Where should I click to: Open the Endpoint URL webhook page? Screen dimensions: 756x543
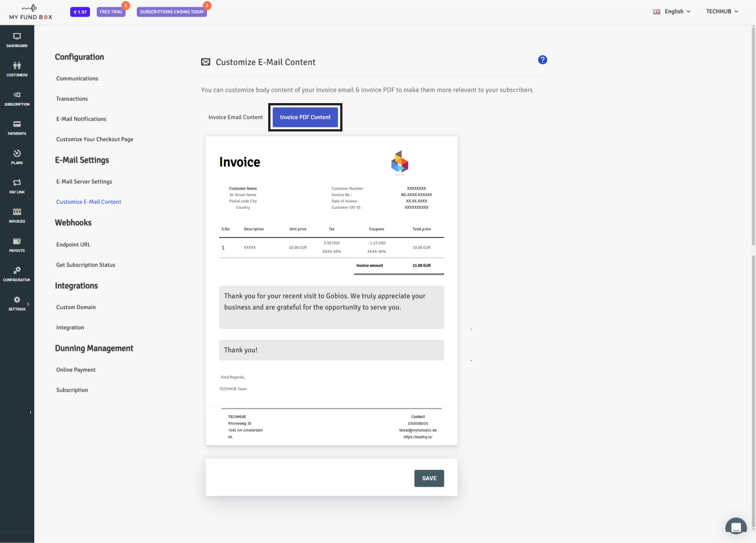[x=73, y=244]
